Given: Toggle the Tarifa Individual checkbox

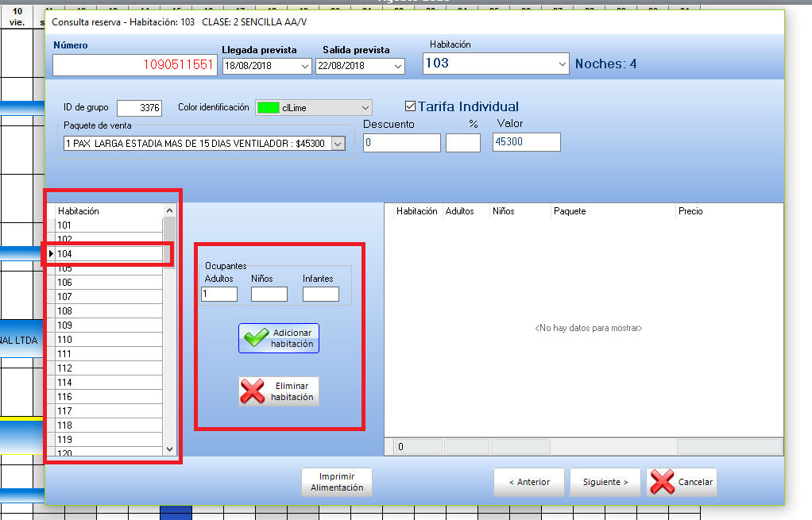Looking at the screenshot, I should coord(410,106).
